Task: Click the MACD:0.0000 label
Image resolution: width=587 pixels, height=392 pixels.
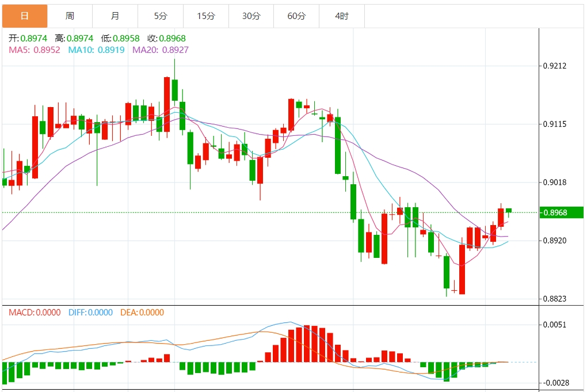Action: pos(35,312)
